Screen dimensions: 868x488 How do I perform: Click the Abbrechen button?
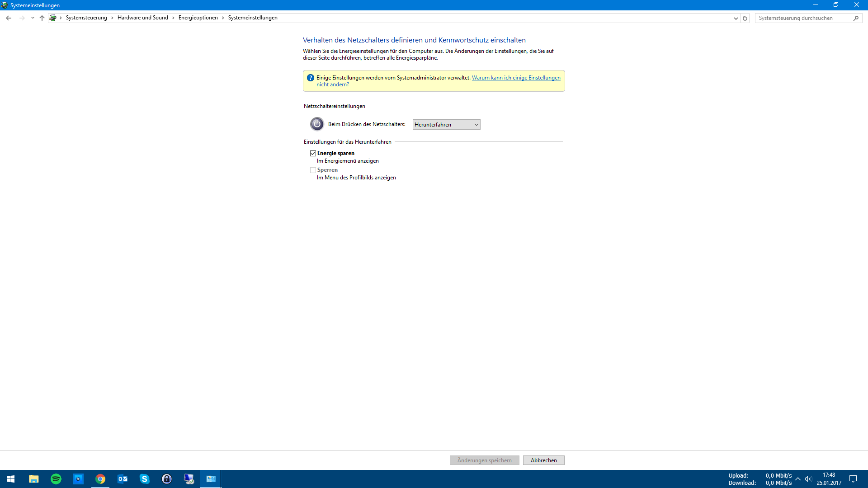pos(543,460)
